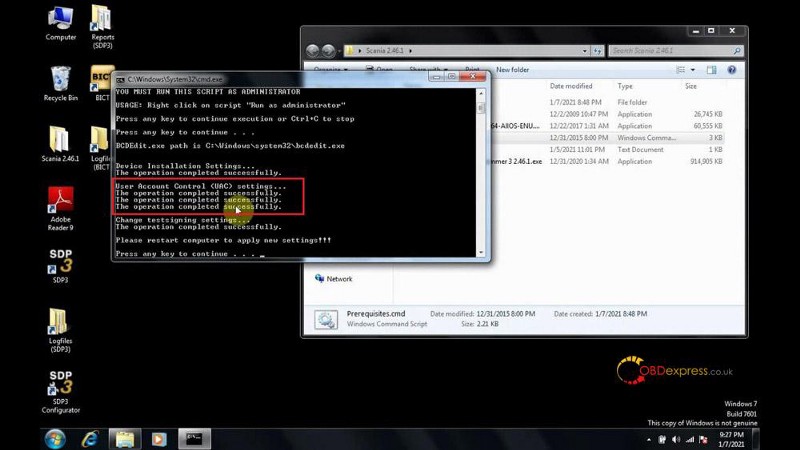Expand the Scania 2.46.1 breadcrumb arrow
Viewport: 800px width, 450px height.
(410, 51)
